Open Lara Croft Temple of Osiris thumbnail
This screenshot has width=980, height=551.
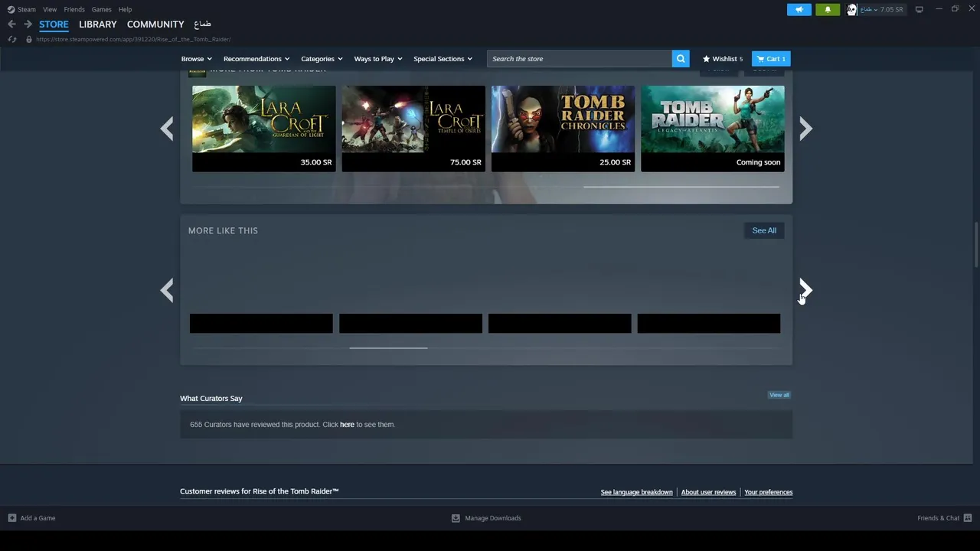413,119
